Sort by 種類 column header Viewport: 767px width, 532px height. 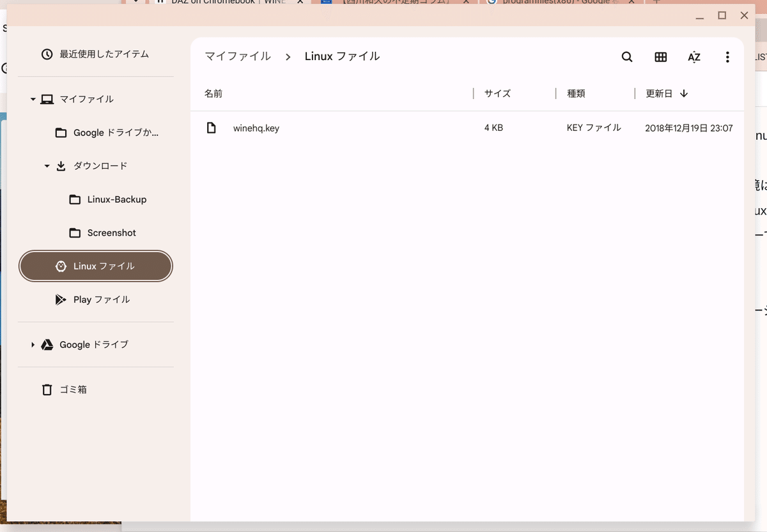[576, 93]
